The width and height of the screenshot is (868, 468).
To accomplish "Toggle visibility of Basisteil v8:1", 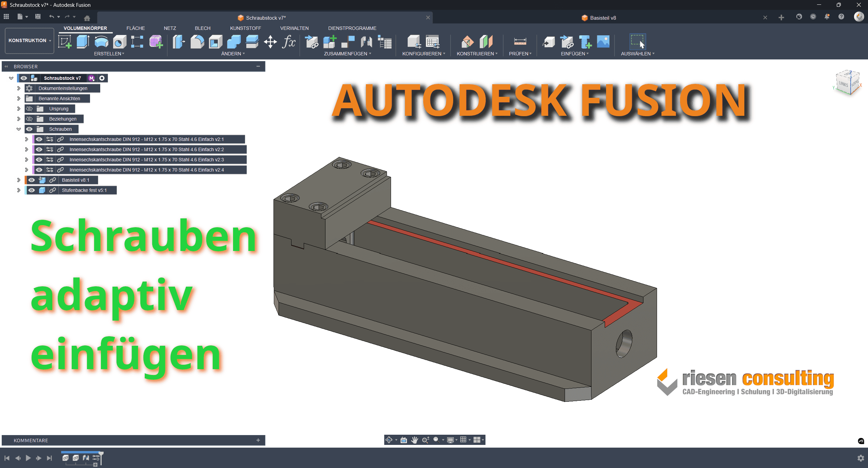I will [x=32, y=180].
